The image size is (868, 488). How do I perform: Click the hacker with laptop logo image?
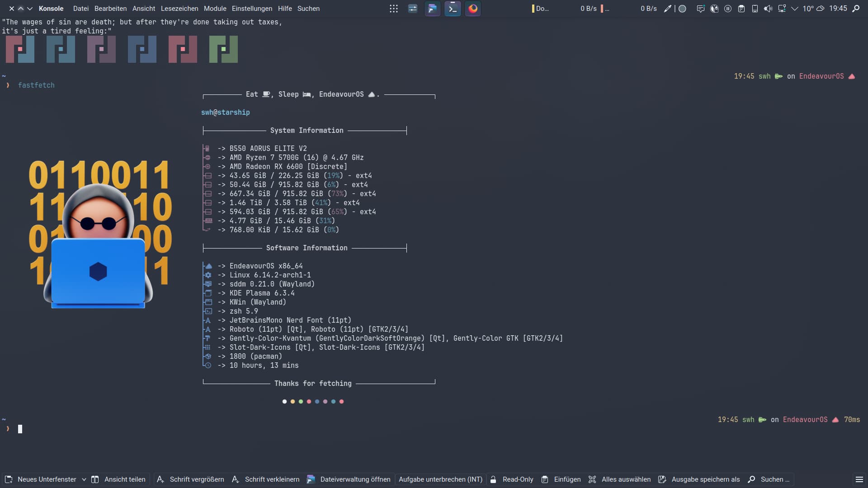100,235
